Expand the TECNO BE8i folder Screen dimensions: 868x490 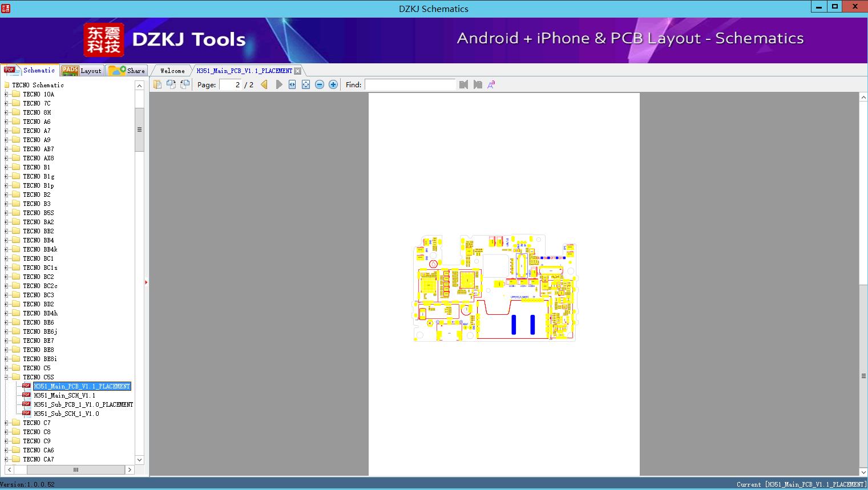coord(6,359)
